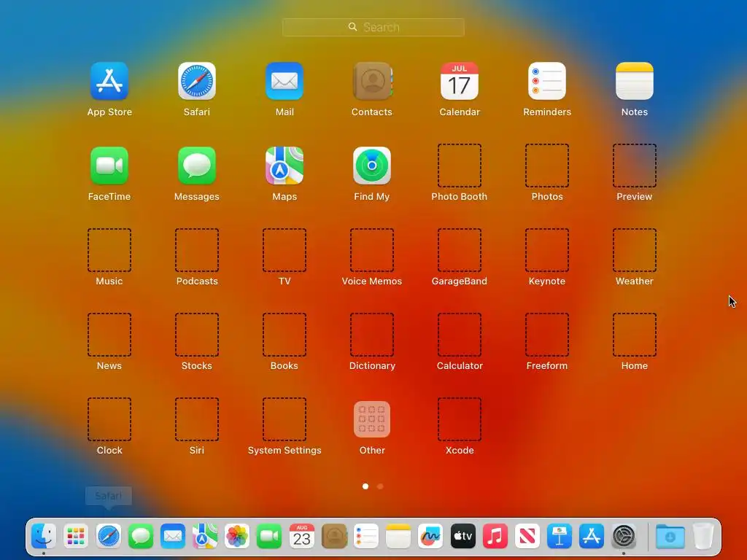Screen dimensions: 747x560
Task: Open Freeform from the Dock
Action: [x=430, y=536]
